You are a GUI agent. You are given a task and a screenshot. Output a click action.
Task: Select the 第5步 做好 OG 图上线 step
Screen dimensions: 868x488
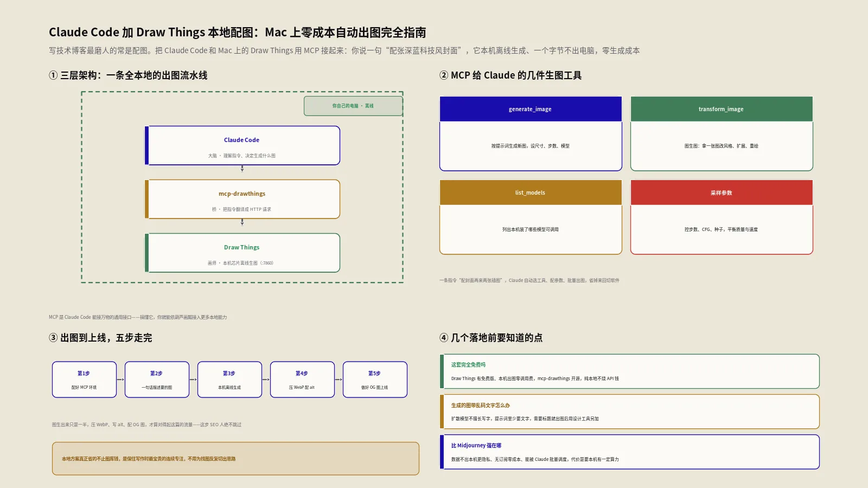tap(375, 380)
